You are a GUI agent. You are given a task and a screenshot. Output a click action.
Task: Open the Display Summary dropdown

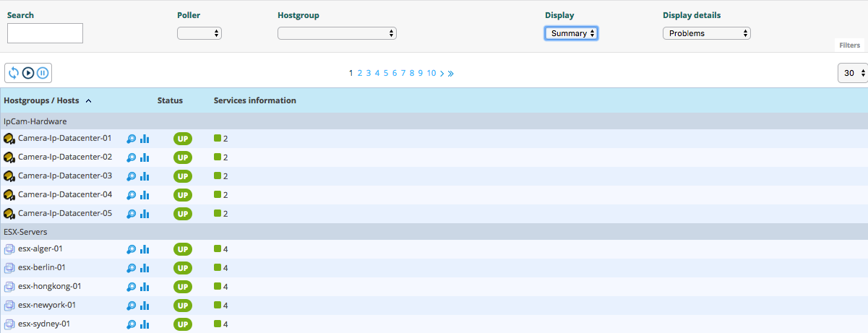571,33
